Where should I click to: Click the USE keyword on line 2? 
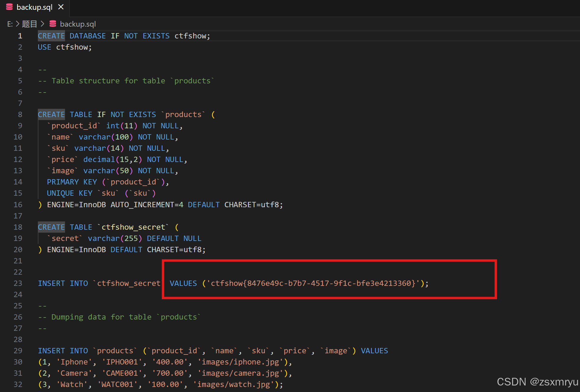44,47
